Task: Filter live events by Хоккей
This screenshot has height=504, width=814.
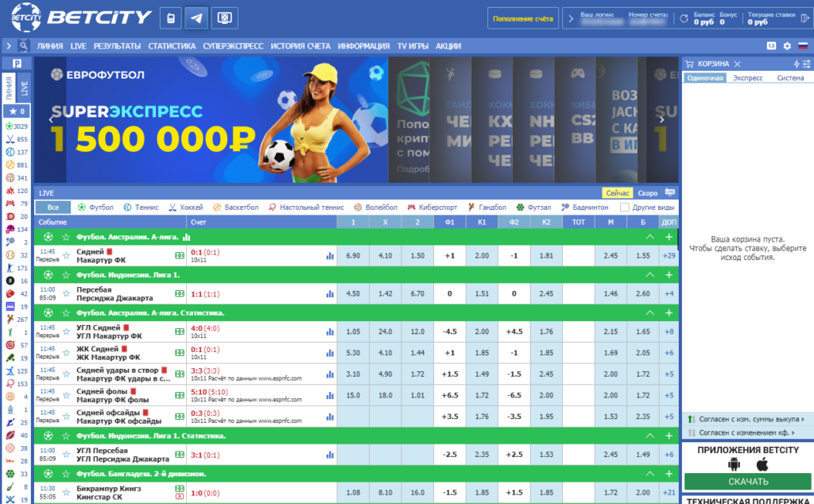Action: point(186,207)
